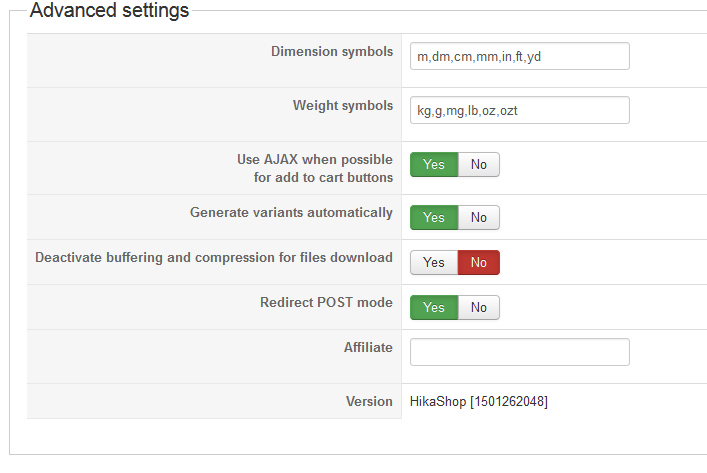Click the Dimension symbols label
707x473 pixels.
click(x=332, y=51)
